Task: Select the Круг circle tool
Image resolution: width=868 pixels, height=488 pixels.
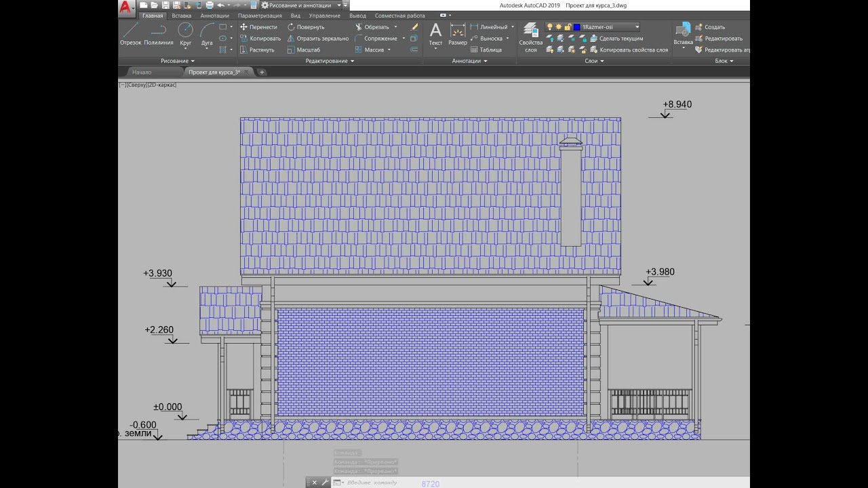Action: [x=185, y=35]
